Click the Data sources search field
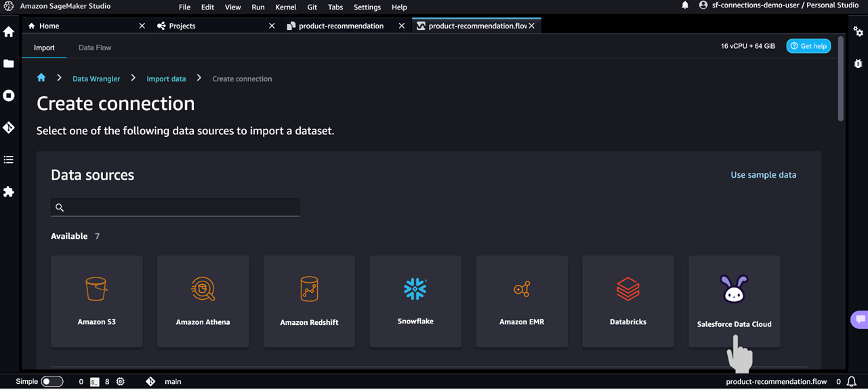Screen dimensions: 868x392 [175, 208]
